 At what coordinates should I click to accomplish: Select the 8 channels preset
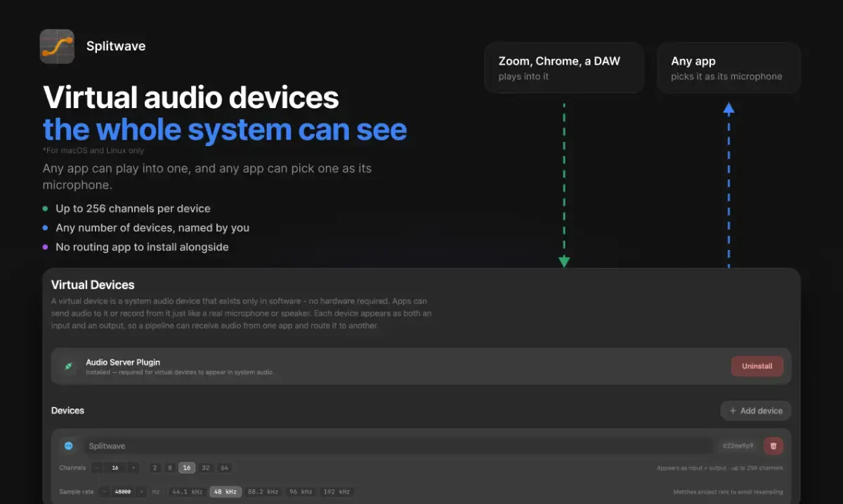click(x=170, y=467)
